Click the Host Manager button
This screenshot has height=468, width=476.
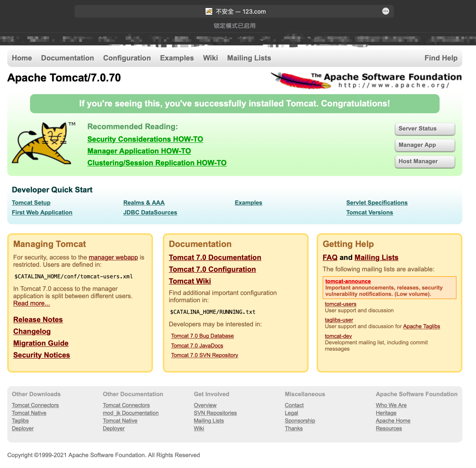click(425, 162)
